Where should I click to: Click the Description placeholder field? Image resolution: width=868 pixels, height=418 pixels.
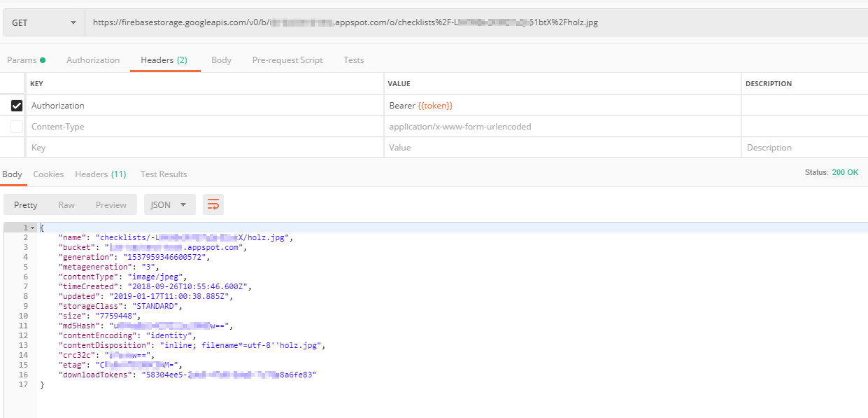click(804, 148)
